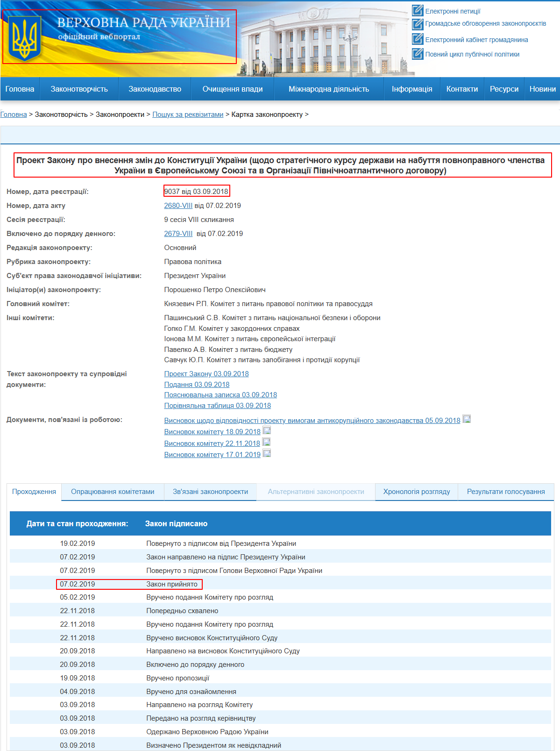Image resolution: width=560 pixels, height=751 pixels.
Task: Open Проект Закону 03.09.2018 document
Action: click(x=206, y=374)
